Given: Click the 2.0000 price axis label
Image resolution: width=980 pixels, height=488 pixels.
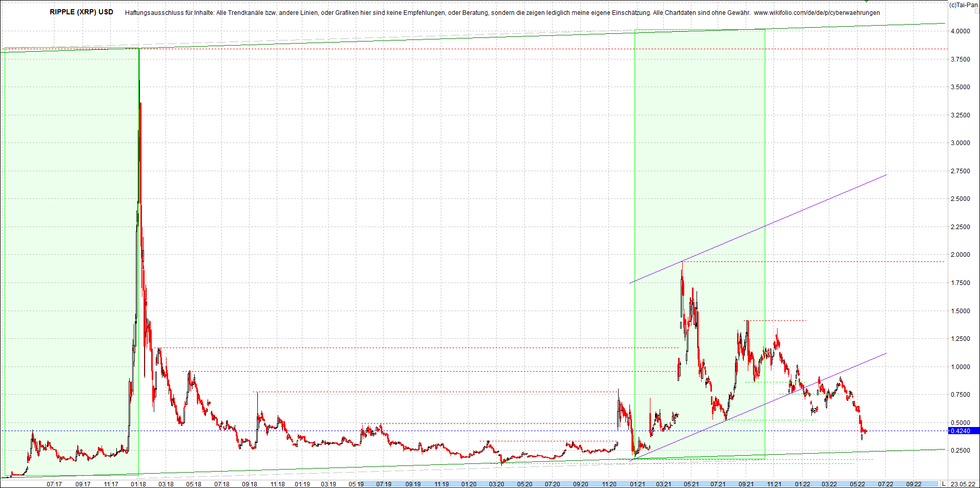Looking at the screenshot, I should tap(960, 255).
